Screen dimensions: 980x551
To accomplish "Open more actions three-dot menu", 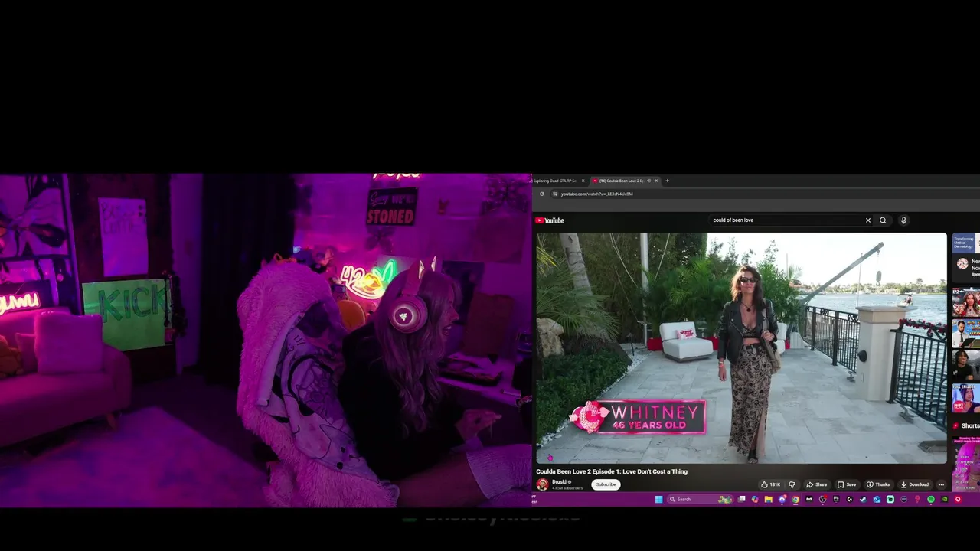I will coord(941,484).
